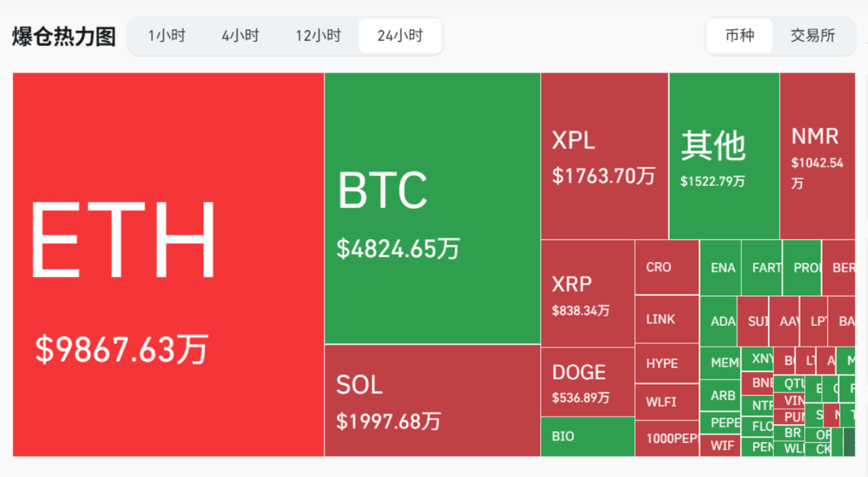868x477 pixels.
Task: Toggle the view to 币种 mode
Action: point(739,36)
